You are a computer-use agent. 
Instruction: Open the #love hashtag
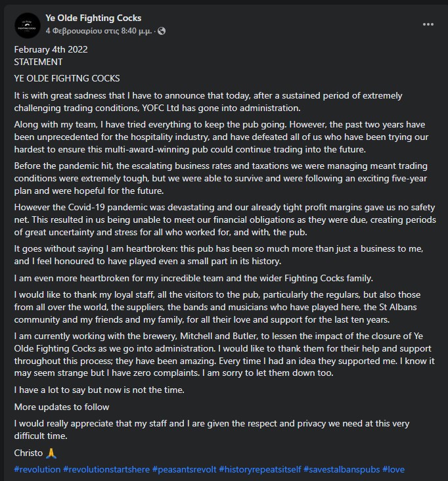coord(393,469)
